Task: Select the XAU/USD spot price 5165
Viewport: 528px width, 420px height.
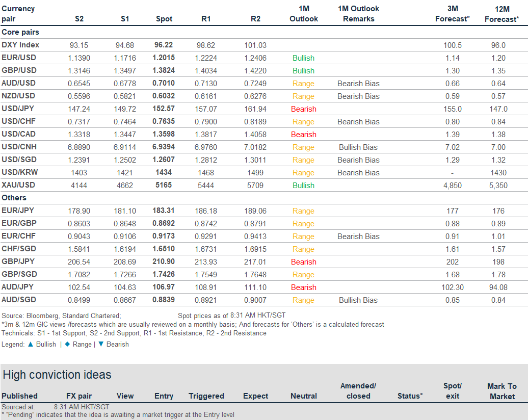Action: [164, 185]
